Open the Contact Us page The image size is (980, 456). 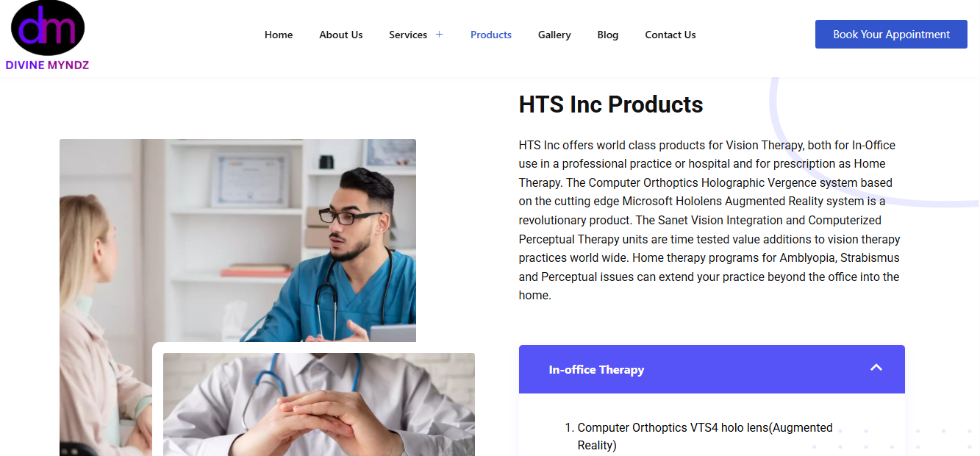670,35
